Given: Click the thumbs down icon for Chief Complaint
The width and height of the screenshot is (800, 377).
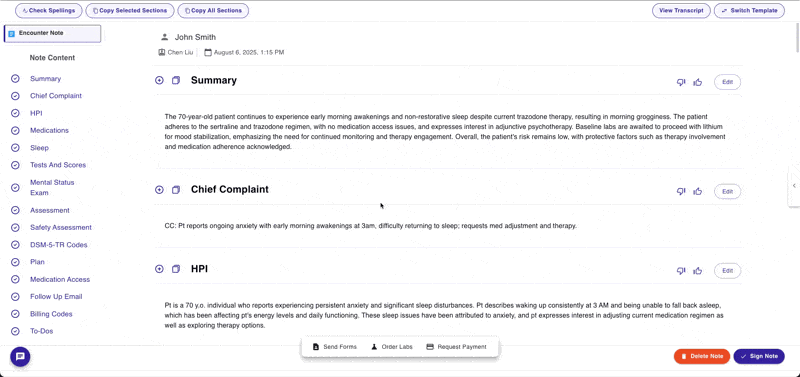Looking at the screenshot, I should 681,191.
